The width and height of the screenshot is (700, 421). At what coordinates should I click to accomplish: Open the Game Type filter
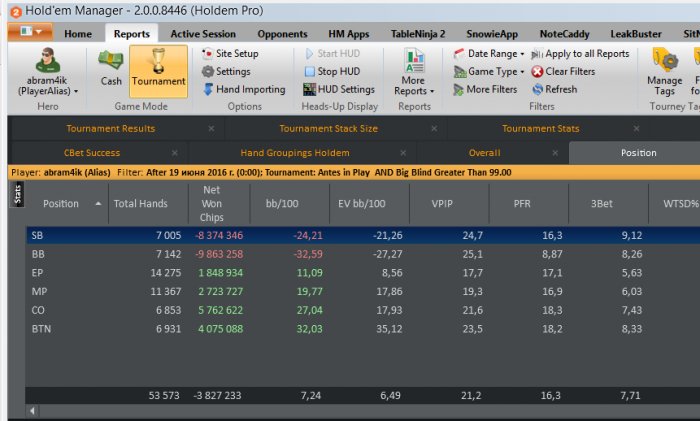coord(489,71)
